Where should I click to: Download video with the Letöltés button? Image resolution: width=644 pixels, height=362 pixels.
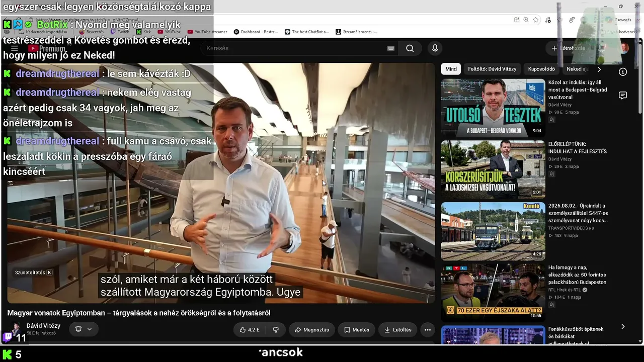[398, 330]
